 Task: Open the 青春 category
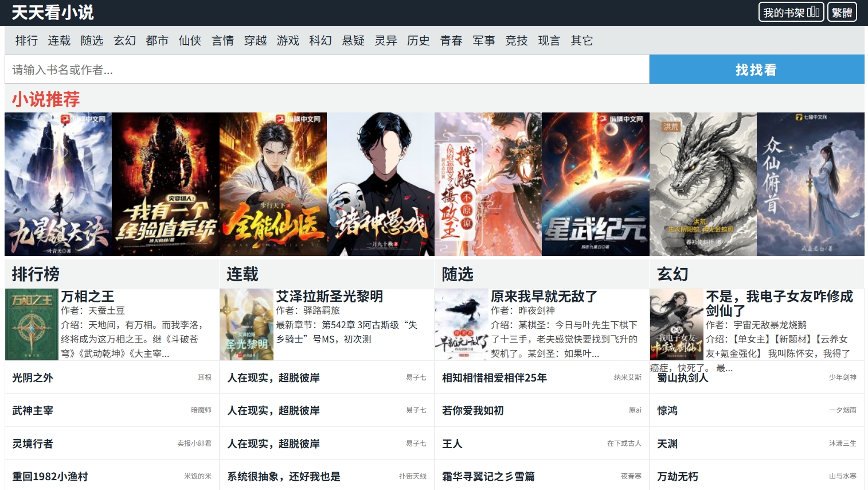pos(451,40)
